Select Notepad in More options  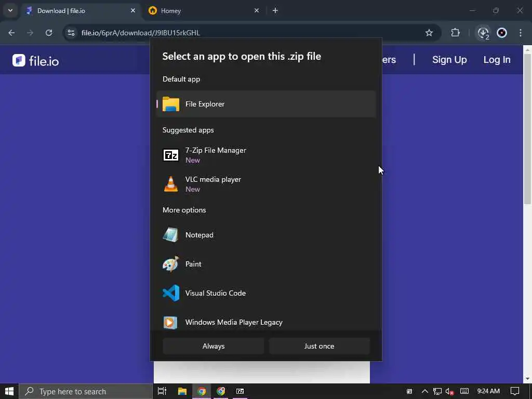point(266,235)
